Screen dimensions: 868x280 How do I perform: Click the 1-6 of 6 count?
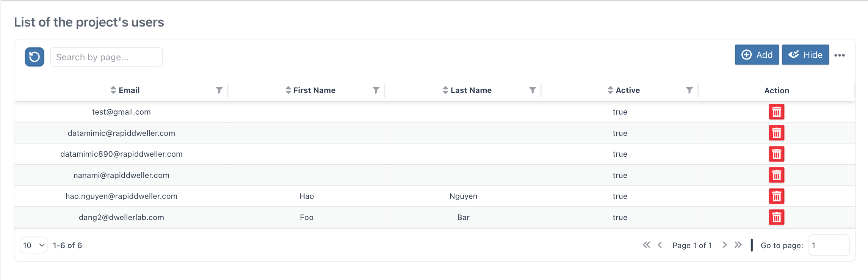(x=67, y=245)
